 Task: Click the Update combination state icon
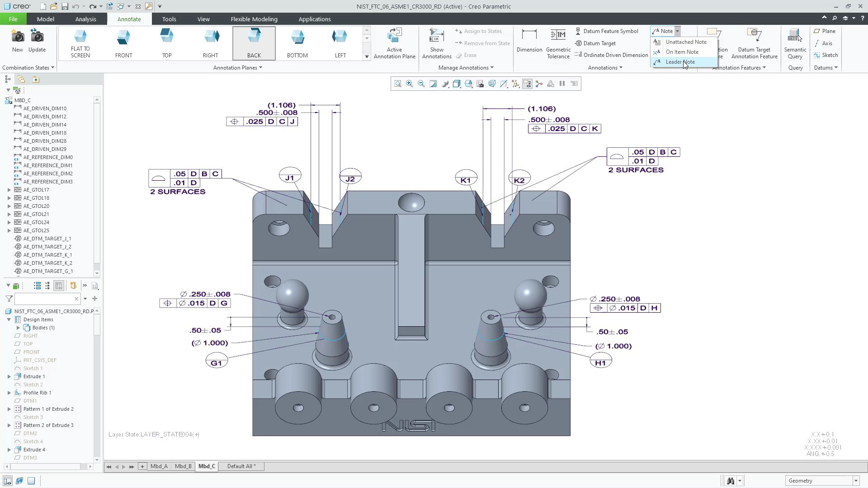[x=37, y=41]
